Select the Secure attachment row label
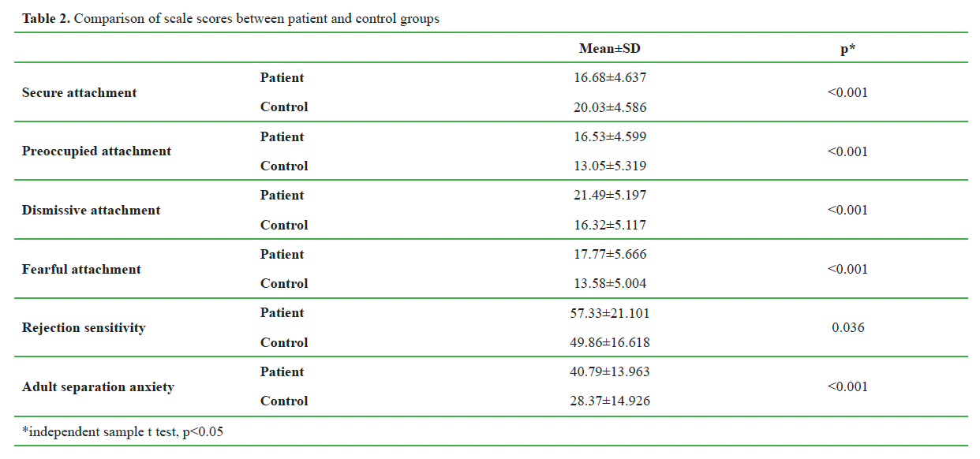The width and height of the screenshot is (980, 459). [x=79, y=92]
